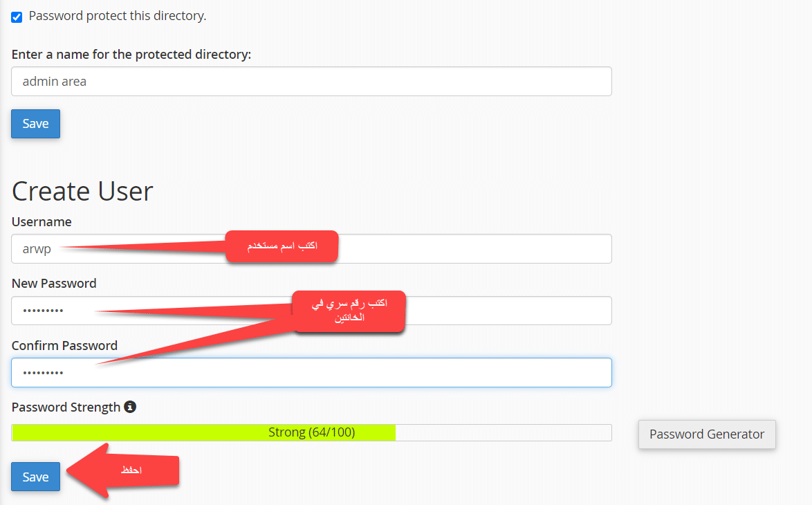
Task: Click the Create User heading
Action: click(x=82, y=191)
